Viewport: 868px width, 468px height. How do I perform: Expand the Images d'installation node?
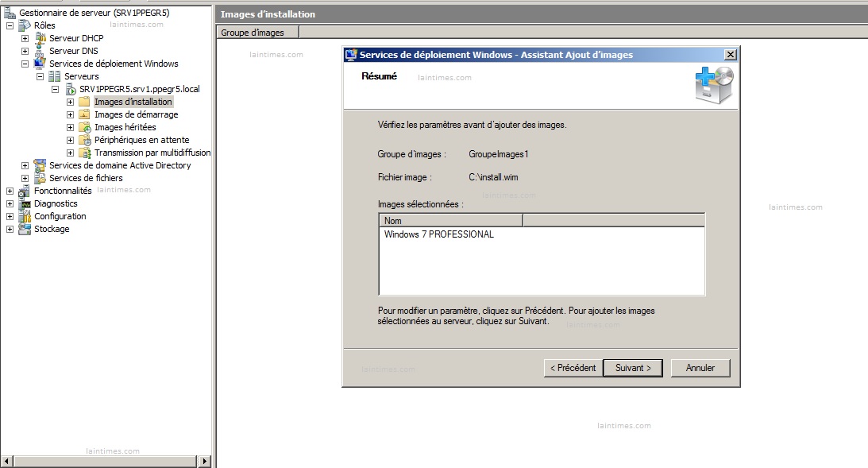[71, 102]
